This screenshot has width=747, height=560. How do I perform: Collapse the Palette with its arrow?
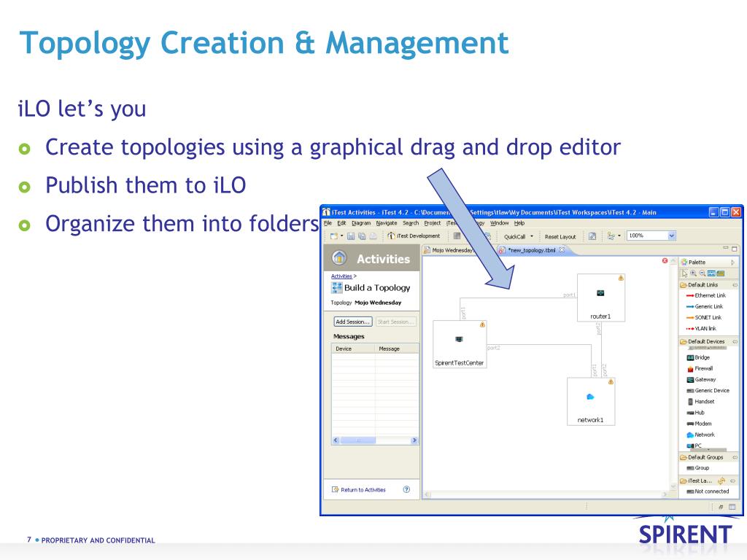click(x=732, y=262)
